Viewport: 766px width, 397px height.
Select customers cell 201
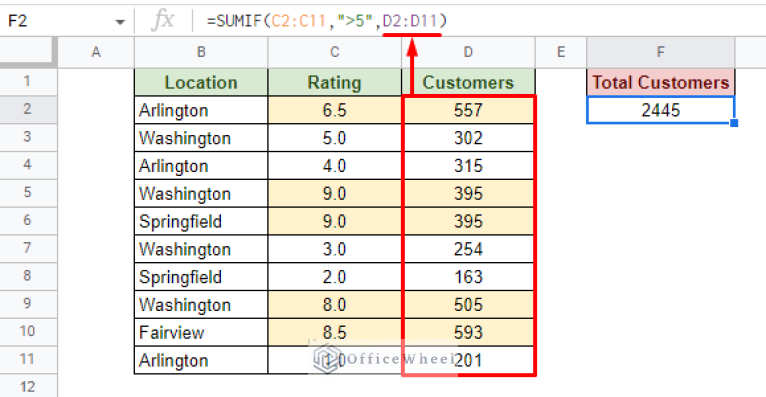[468, 360]
